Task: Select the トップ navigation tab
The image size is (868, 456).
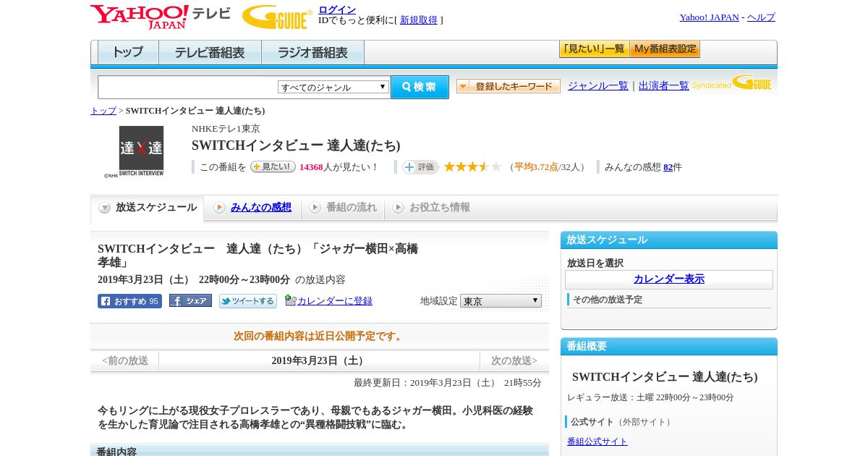Action: coord(128,53)
